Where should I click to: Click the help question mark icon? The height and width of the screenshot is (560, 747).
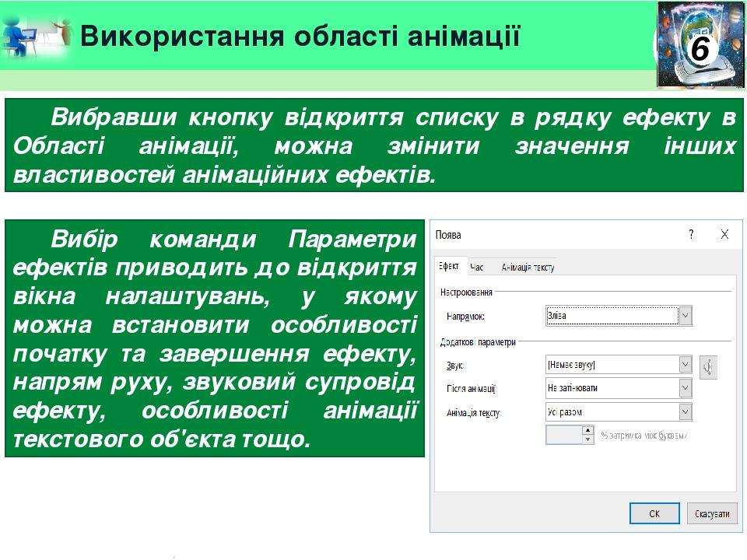pyautogui.click(x=691, y=234)
